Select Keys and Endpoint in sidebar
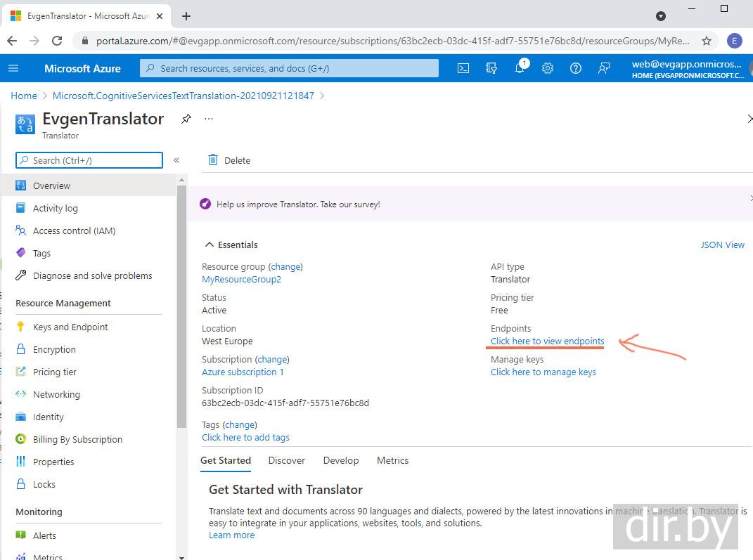Image resolution: width=753 pixels, height=560 pixels. point(70,327)
